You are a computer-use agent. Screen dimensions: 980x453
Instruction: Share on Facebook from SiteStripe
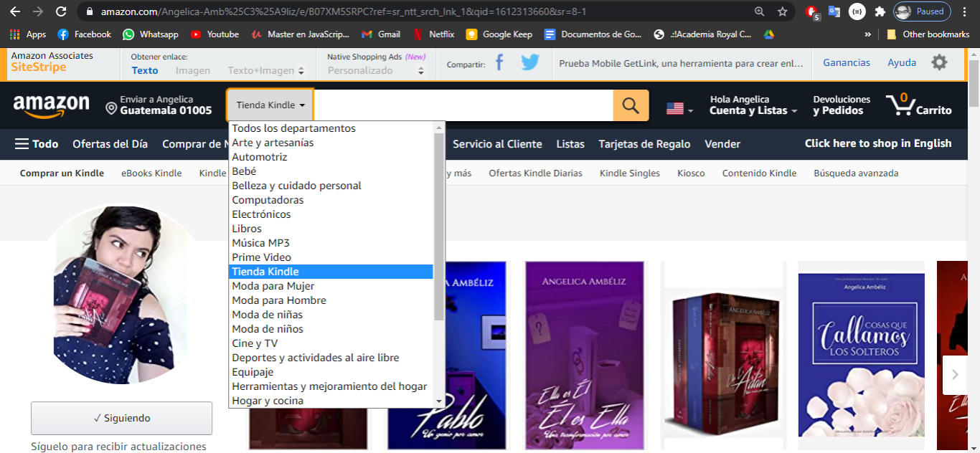click(500, 63)
